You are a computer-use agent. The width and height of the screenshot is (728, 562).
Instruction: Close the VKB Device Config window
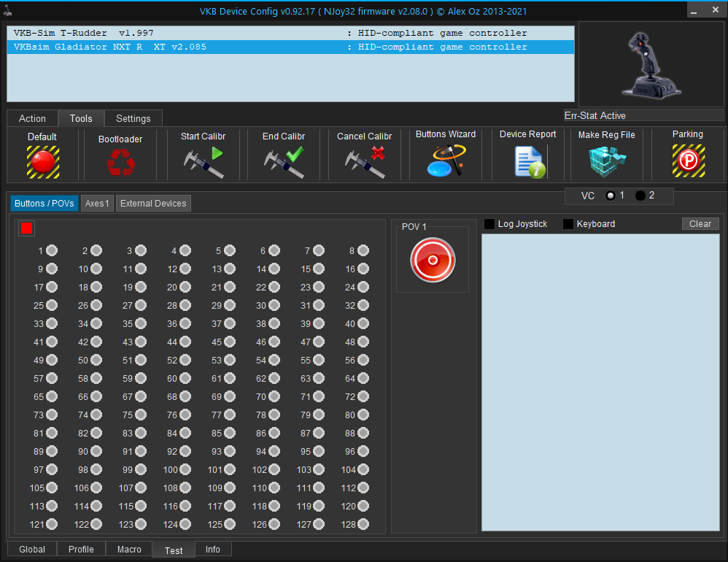[716, 9]
